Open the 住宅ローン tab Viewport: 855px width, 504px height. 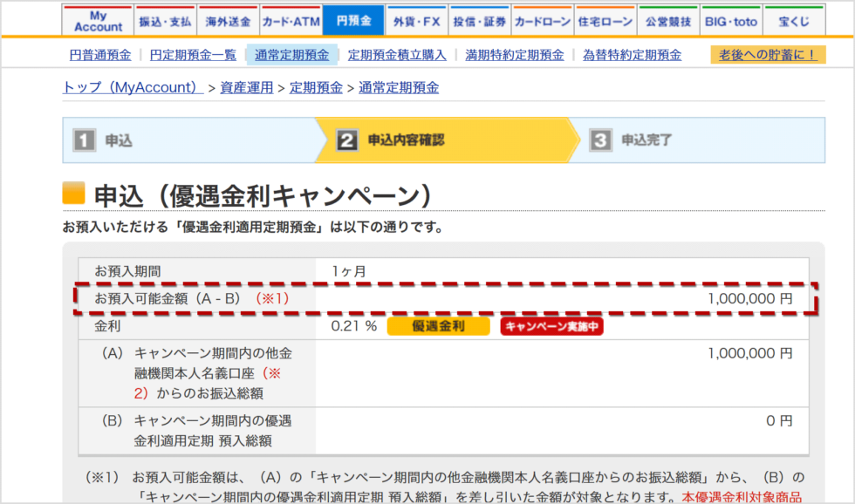pyautogui.click(x=605, y=19)
